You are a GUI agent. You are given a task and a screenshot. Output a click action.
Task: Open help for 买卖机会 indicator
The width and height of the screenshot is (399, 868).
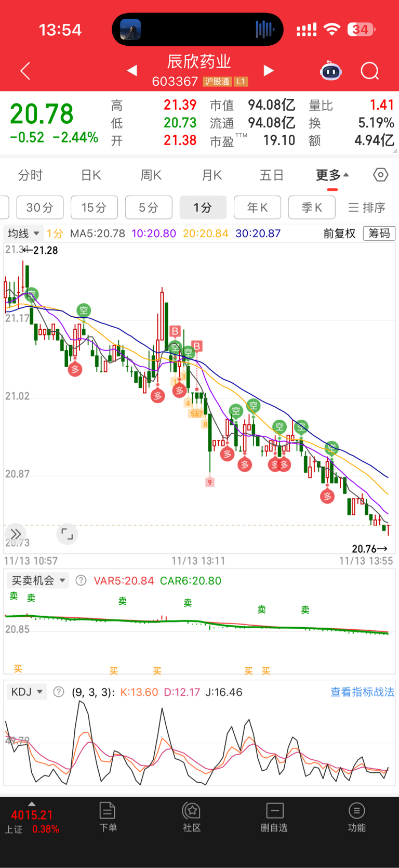pos(81,580)
